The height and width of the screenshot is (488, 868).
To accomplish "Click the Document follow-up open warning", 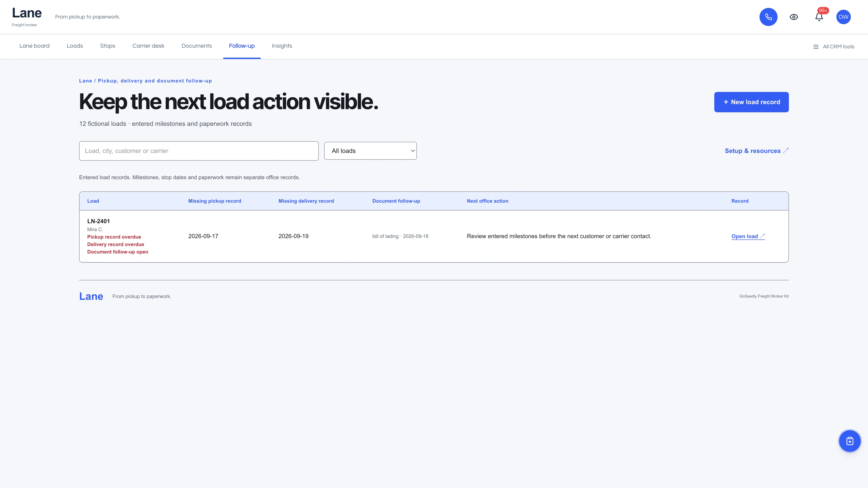I will point(118,252).
